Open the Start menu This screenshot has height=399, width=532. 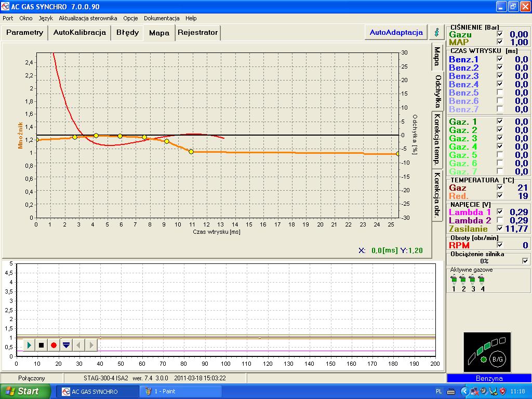tap(25, 392)
